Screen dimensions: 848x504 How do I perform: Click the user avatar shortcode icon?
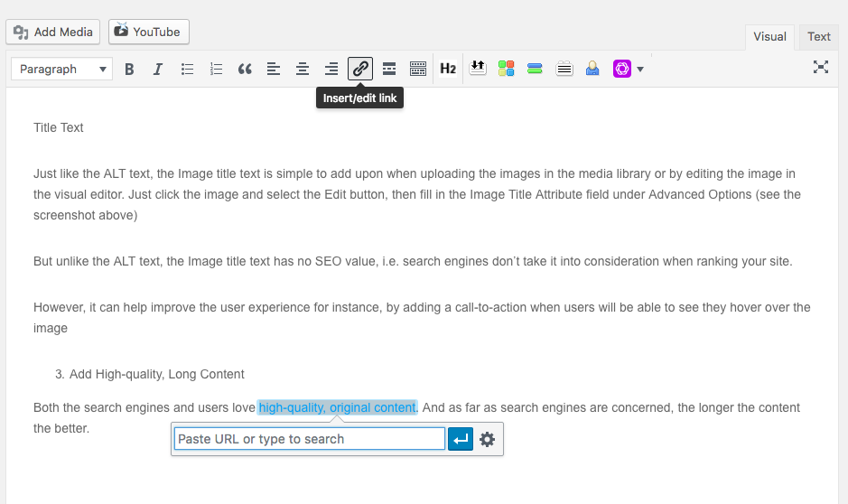(x=592, y=69)
